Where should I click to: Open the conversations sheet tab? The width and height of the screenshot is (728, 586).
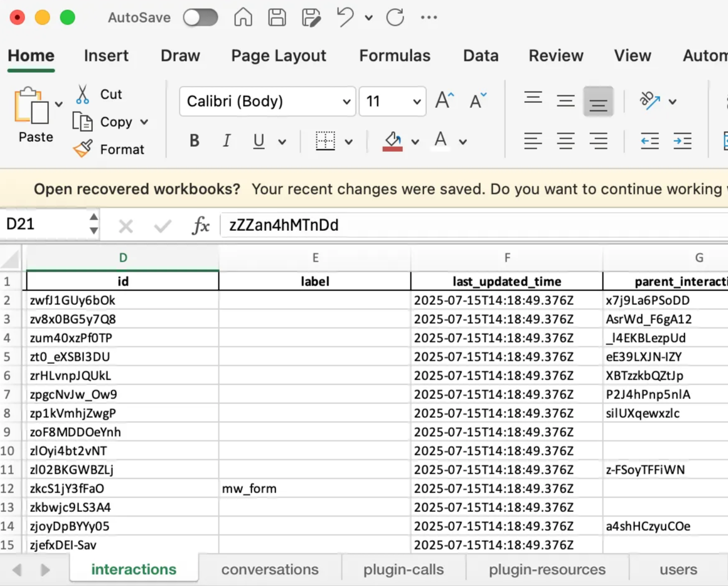pos(270,569)
